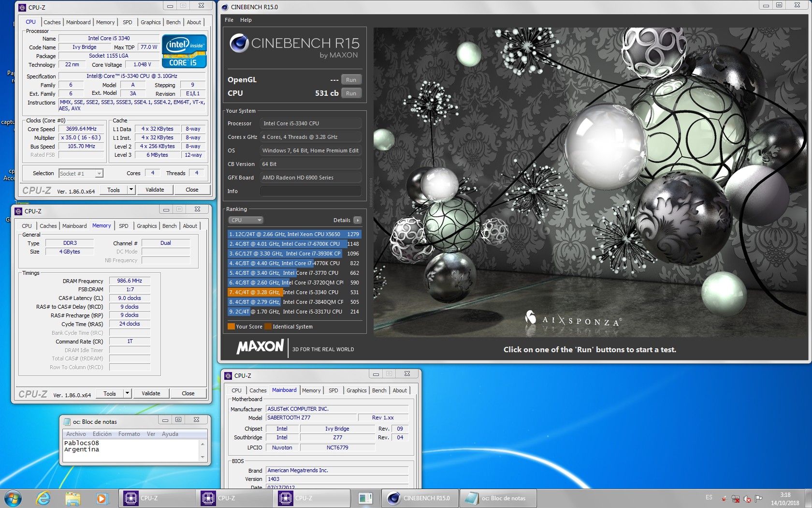This screenshot has width=812, height=508.
Task: Click the rendered scene preview image
Action: coord(590,182)
